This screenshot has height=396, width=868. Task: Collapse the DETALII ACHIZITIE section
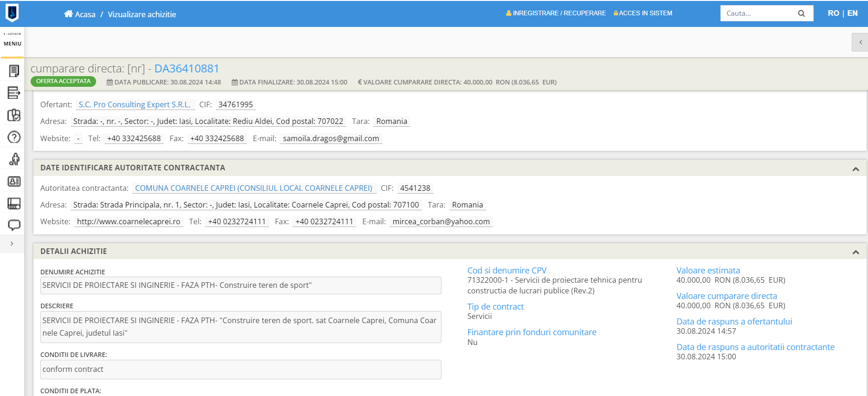855,252
